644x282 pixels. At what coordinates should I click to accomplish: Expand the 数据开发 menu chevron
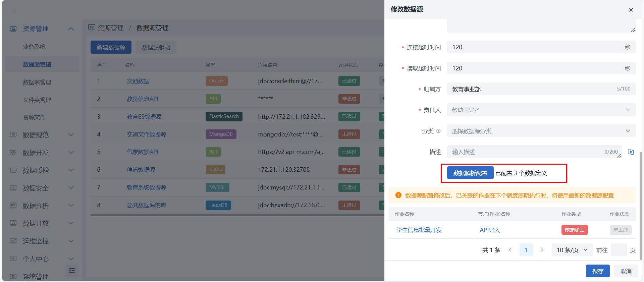click(71, 153)
